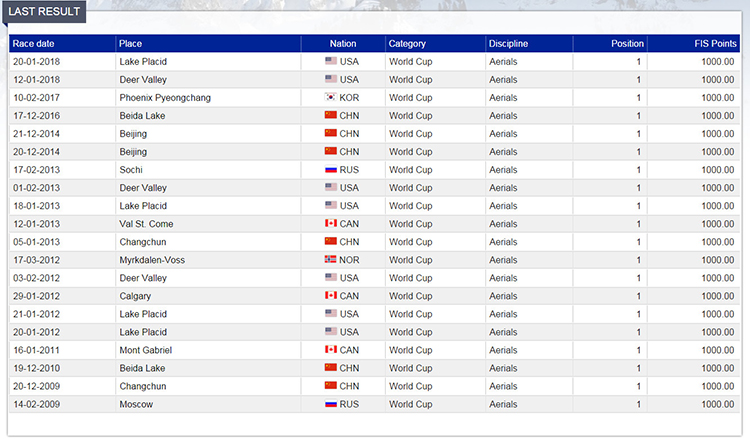Viewport: 750px width, 439px height.
Task: Click the Canada flag in the Mont Gabriel row
Action: (330, 350)
